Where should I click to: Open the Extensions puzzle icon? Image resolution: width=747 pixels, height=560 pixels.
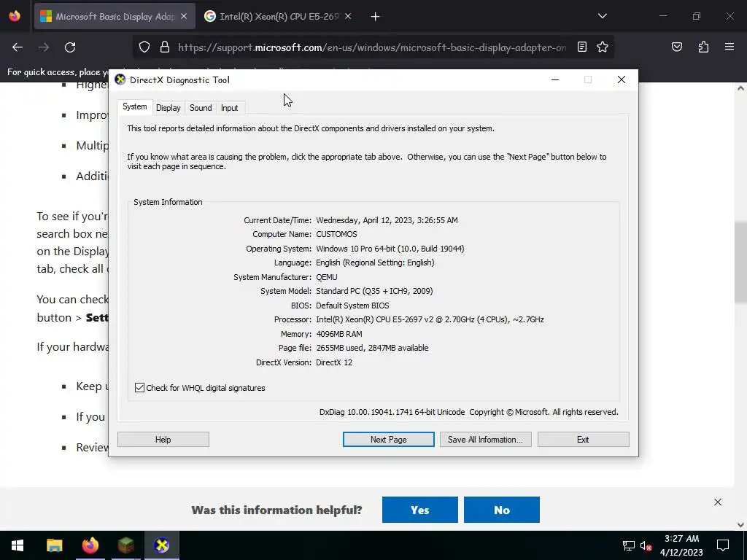tap(704, 47)
